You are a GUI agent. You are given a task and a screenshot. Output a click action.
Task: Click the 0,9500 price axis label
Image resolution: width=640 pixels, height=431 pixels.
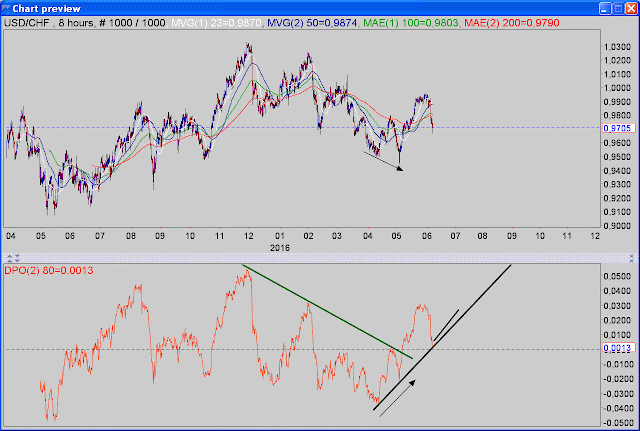point(618,157)
